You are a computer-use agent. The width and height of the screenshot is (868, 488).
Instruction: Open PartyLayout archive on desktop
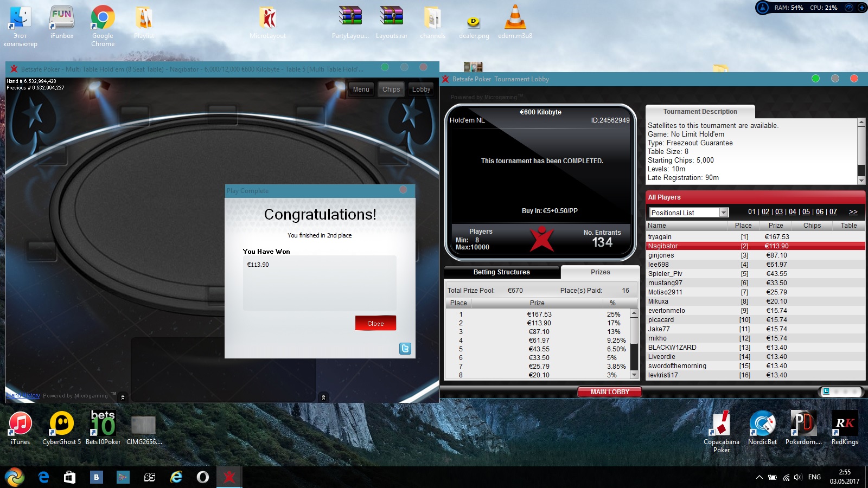click(350, 23)
